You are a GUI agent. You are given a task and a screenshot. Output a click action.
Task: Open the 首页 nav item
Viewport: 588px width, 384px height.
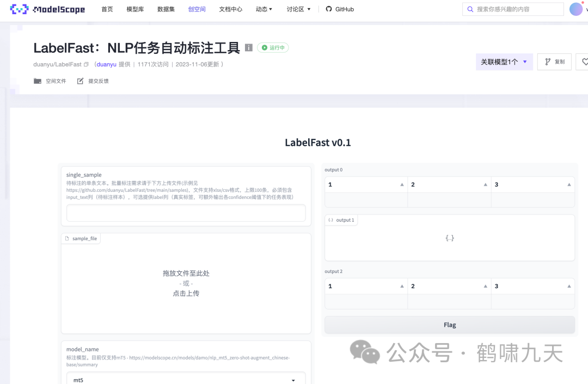point(107,9)
